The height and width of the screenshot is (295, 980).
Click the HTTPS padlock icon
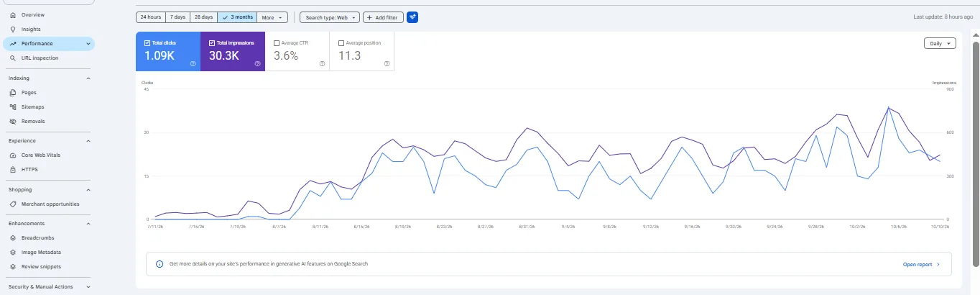[x=13, y=169]
